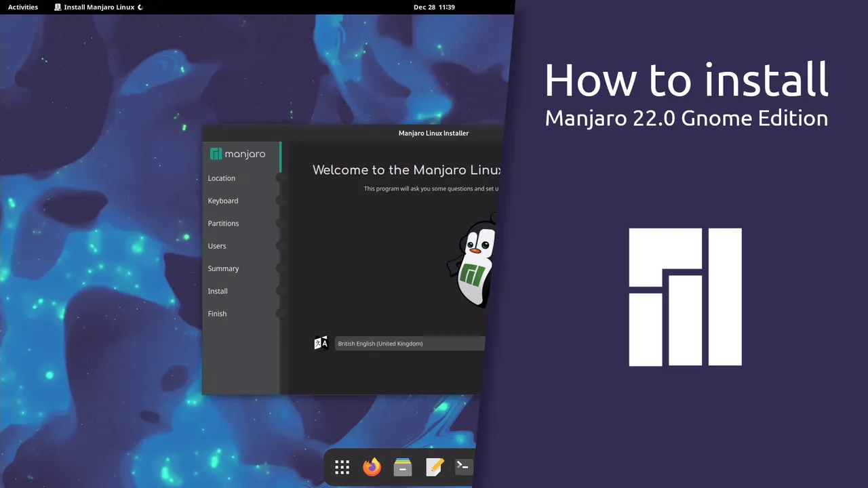Open the Activities overview
The width and height of the screenshot is (868, 488).
(23, 7)
